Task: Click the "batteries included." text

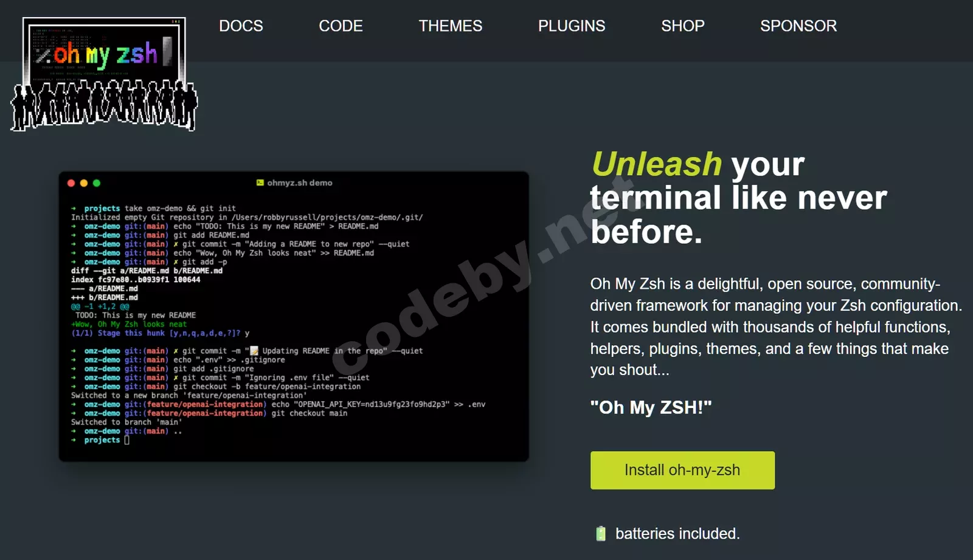Action: (x=677, y=534)
